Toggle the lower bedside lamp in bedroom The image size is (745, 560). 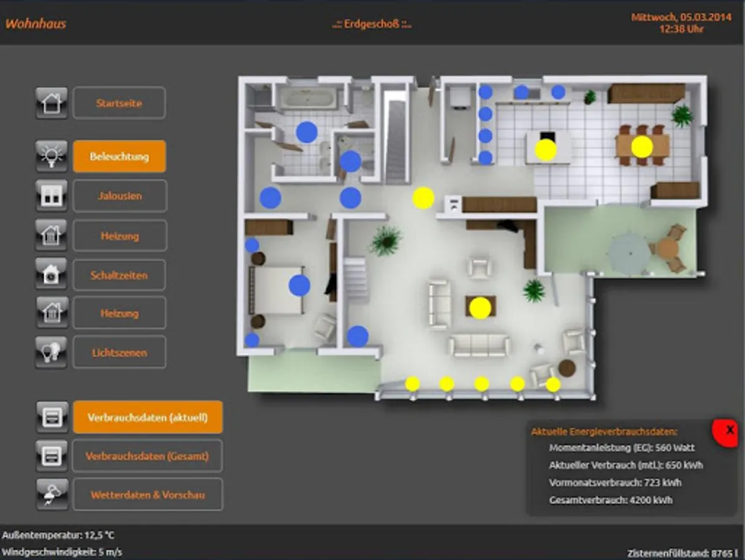252,340
